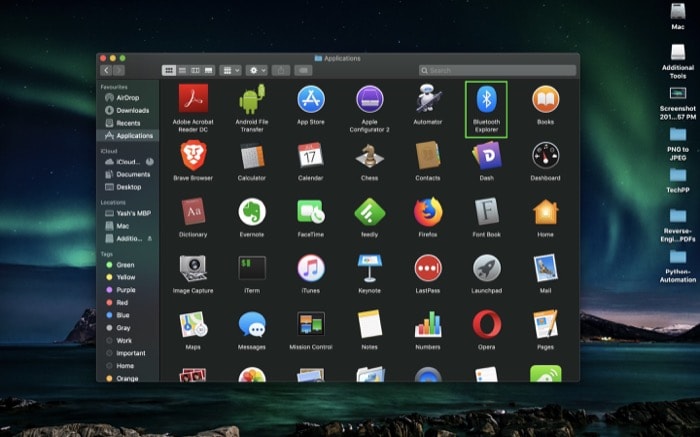This screenshot has width=700, height=437.
Task: Open the Pages app
Action: tap(545, 324)
